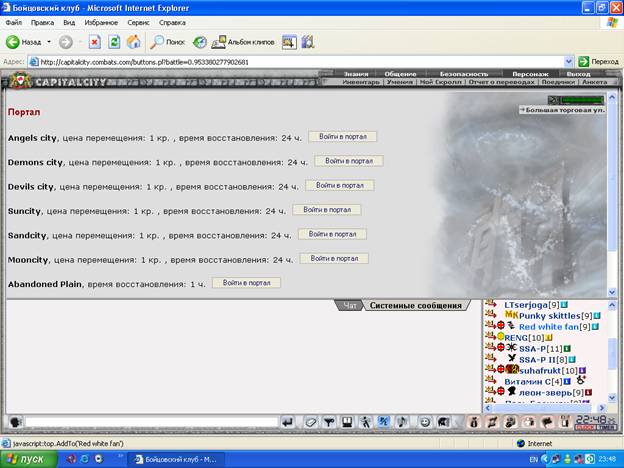The width and height of the screenshot is (624, 468).
Task: Enter the Sandcity portal
Action: [x=332, y=234]
